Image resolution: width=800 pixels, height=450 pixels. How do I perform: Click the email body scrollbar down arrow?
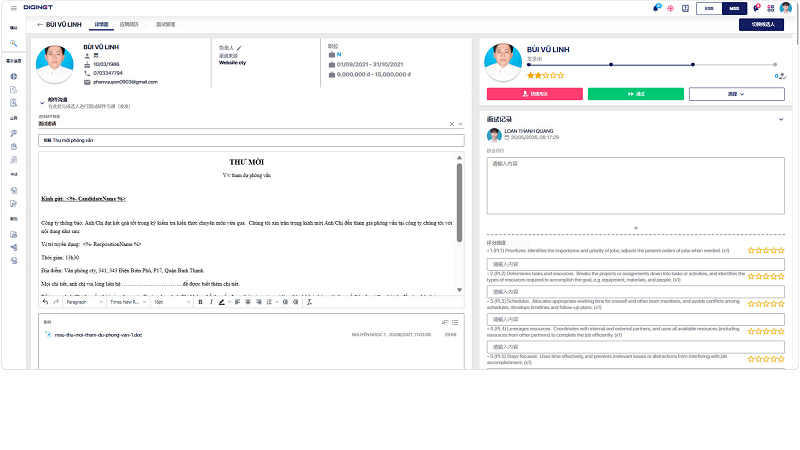point(459,290)
